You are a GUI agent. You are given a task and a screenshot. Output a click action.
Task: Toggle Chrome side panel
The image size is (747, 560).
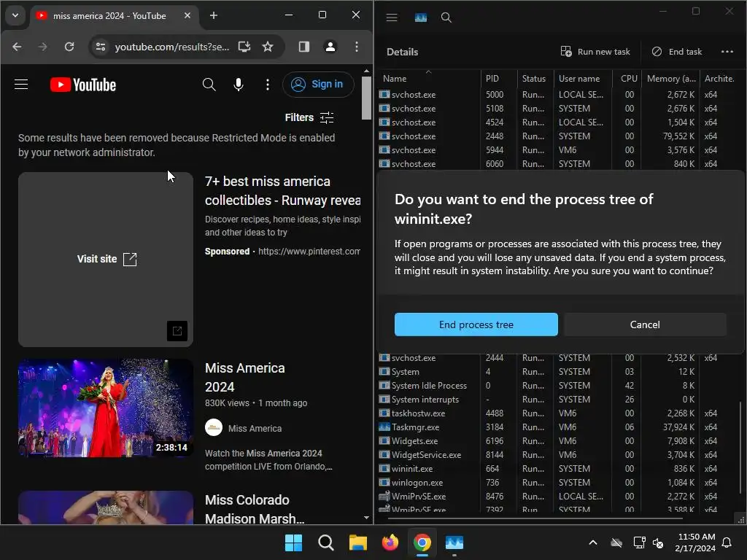(x=304, y=47)
